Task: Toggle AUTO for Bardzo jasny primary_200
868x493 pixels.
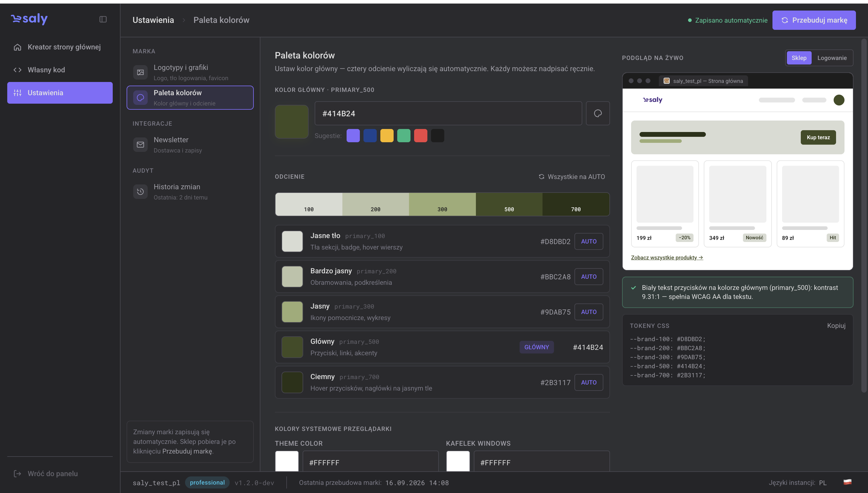Action: pos(589,277)
